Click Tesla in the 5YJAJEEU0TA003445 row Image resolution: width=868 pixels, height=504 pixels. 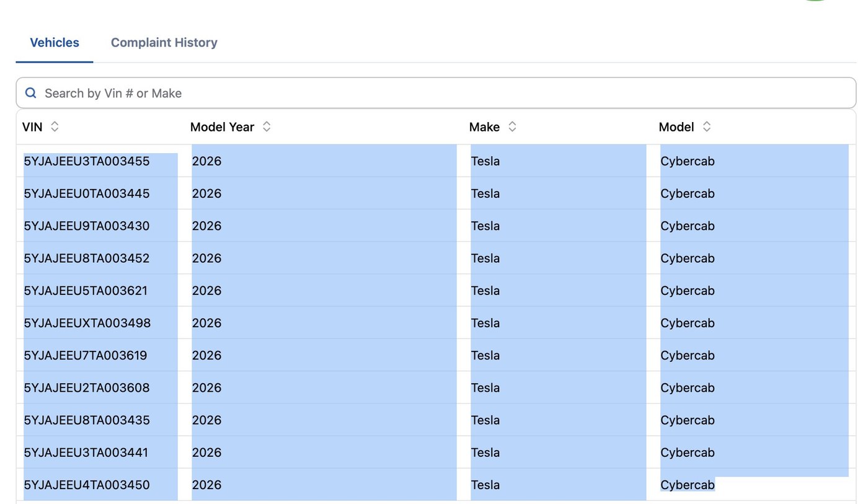coord(485,193)
